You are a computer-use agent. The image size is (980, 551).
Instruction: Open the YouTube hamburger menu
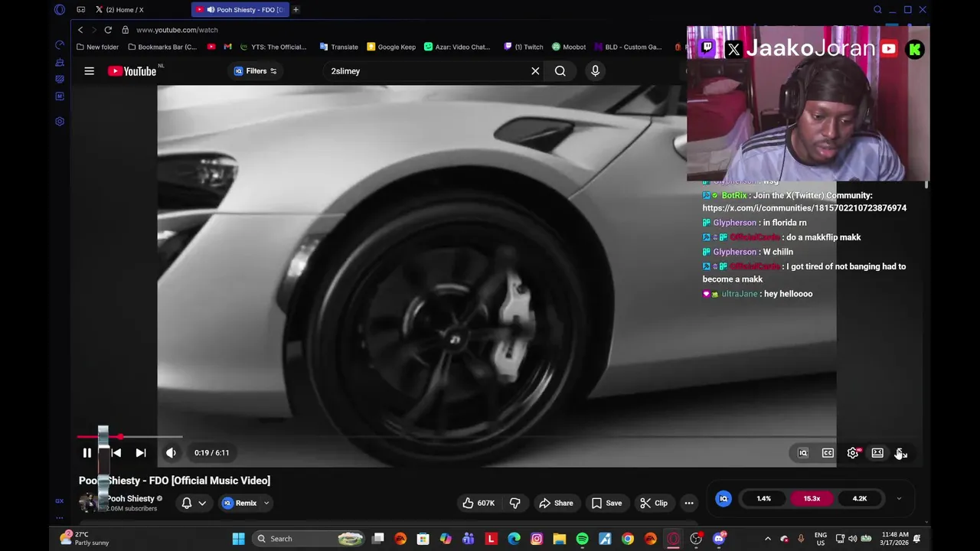pyautogui.click(x=89, y=71)
